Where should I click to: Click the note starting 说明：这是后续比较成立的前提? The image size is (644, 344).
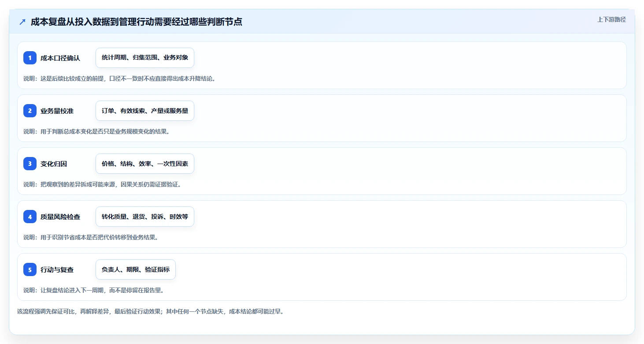pyautogui.click(x=119, y=79)
